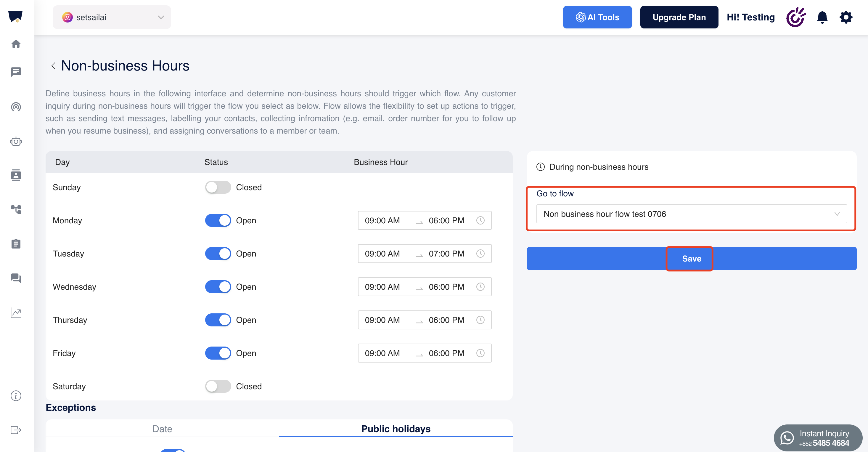Open the chat inbox sidebar icon
This screenshot has width=868, height=452.
tap(16, 72)
